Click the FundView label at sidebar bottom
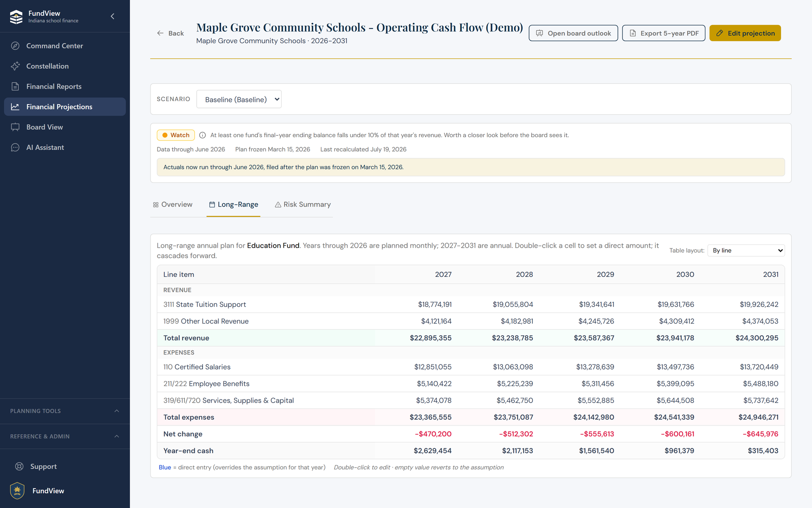The height and width of the screenshot is (508, 812). [x=48, y=491]
